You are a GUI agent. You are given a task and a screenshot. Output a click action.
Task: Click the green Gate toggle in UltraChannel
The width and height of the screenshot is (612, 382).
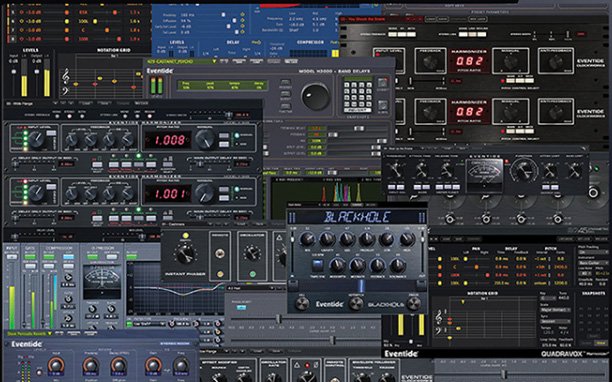pyautogui.click(x=30, y=257)
